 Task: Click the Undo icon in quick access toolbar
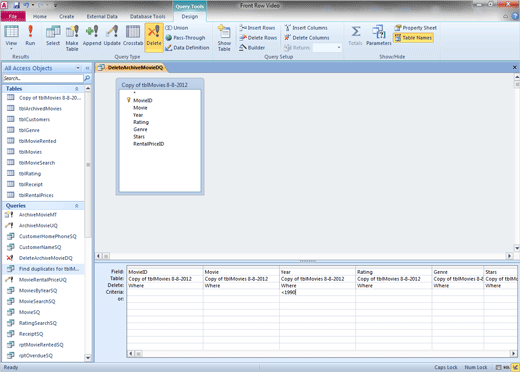[x=26, y=5]
